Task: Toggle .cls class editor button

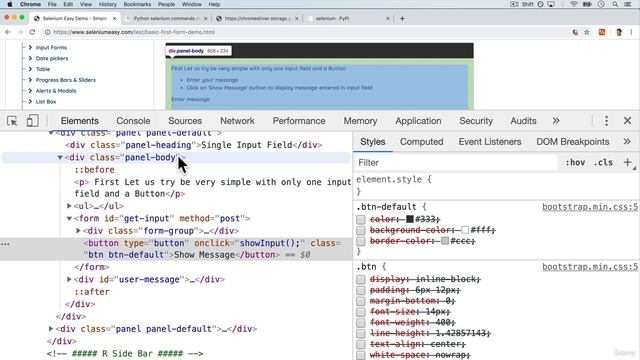Action: pos(603,162)
